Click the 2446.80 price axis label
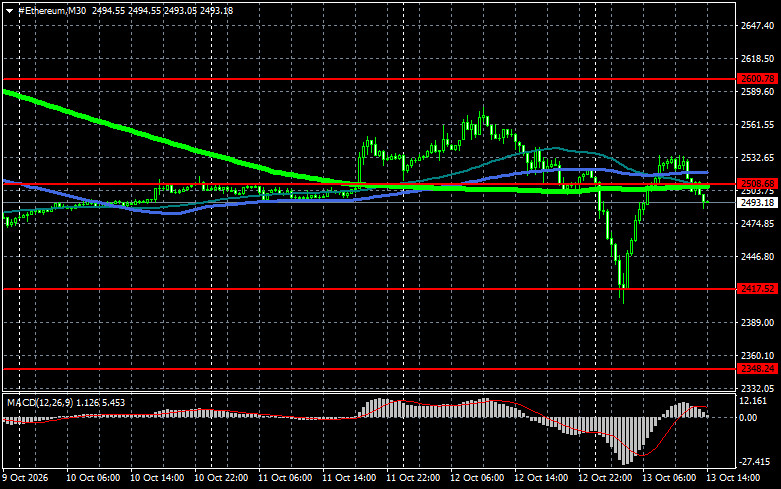 coord(758,257)
